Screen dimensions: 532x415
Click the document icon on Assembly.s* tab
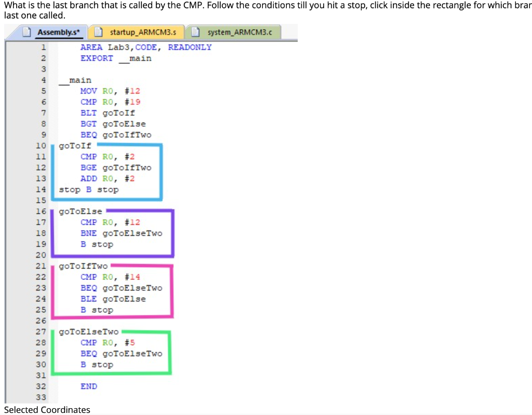click(27, 32)
